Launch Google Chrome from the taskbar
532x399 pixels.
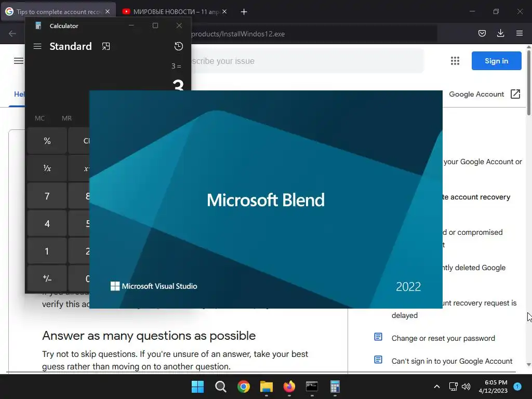(244, 387)
